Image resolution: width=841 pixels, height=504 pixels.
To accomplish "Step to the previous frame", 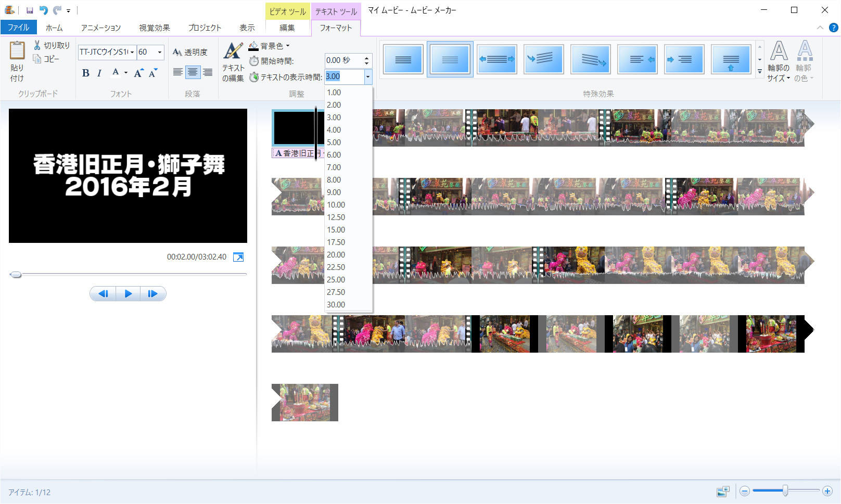I will click(103, 294).
